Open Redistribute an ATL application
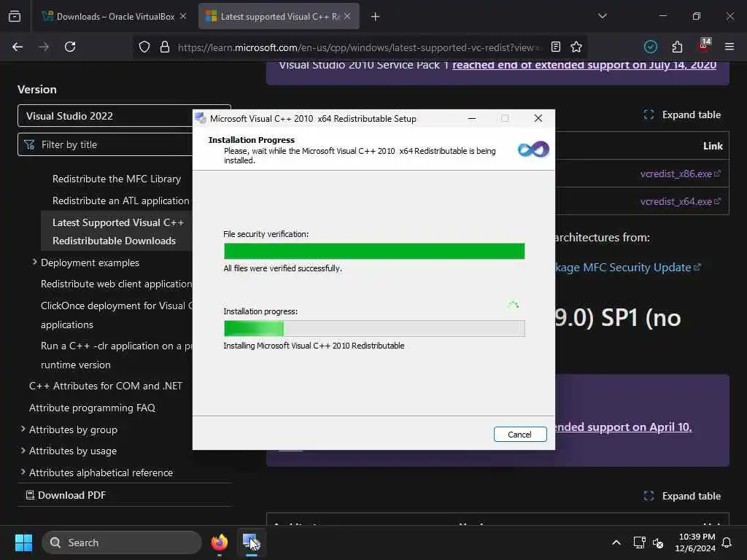The image size is (747, 560). pos(121,201)
